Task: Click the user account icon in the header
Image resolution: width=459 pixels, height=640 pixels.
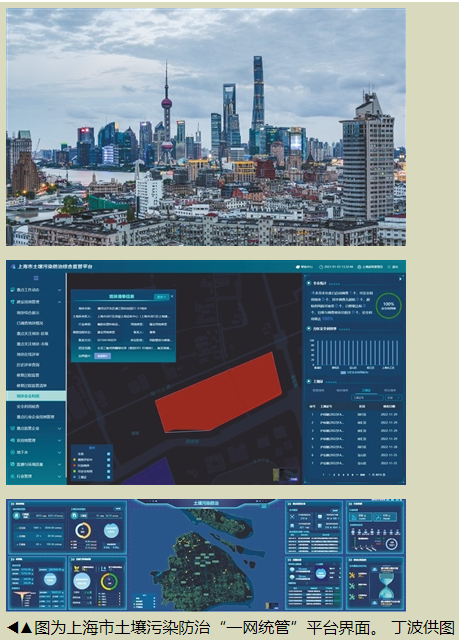Action: 359,267
